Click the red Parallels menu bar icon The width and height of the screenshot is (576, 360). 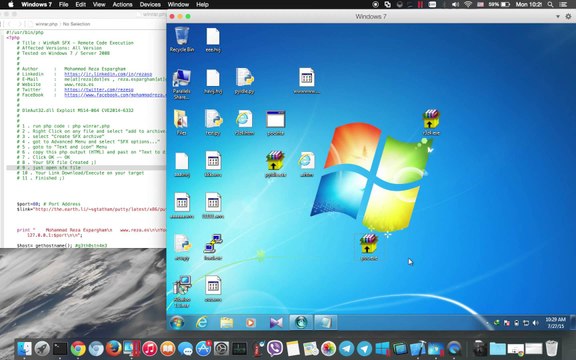[x=420, y=4]
